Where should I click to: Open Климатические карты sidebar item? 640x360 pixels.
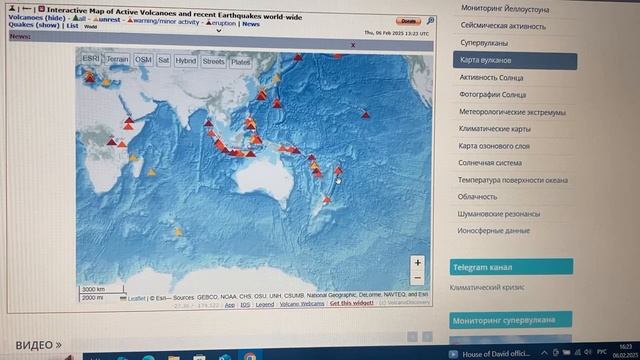(x=494, y=129)
